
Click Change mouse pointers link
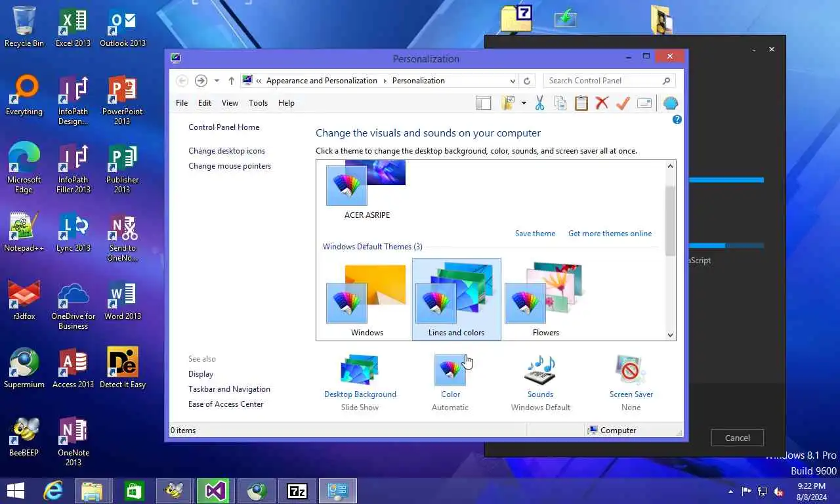[x=230, y=166]
